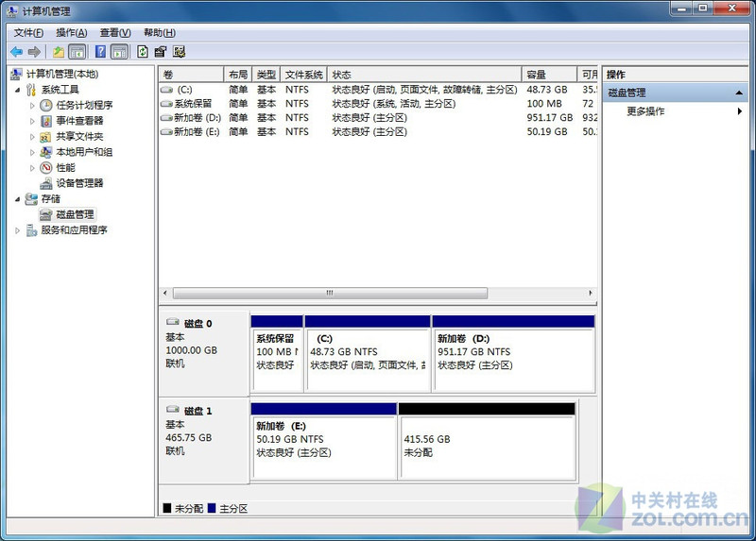Sort by the 容量 column header
The height and width of the screenshot is (541, 756).
(x=549, y=75)
